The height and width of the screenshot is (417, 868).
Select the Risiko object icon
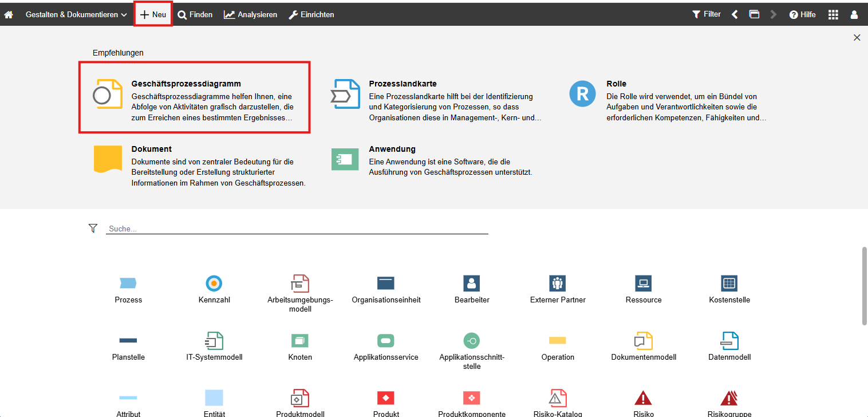click(643, 398)
